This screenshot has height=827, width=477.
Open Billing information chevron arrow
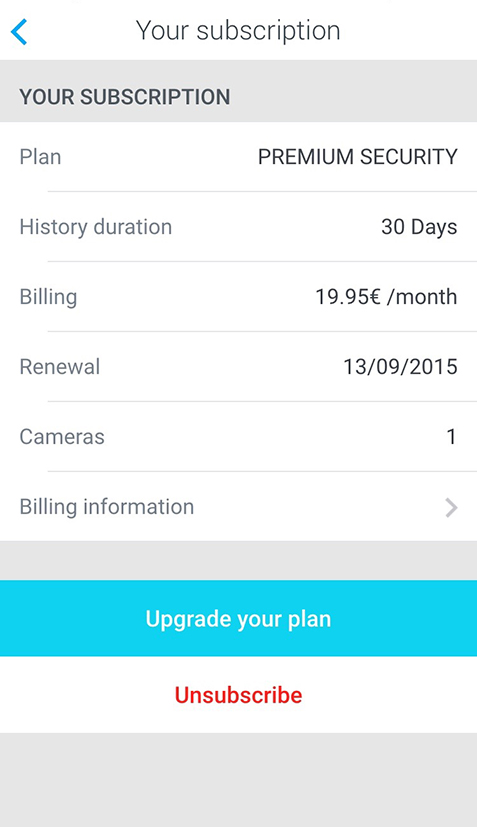point(451,508)
